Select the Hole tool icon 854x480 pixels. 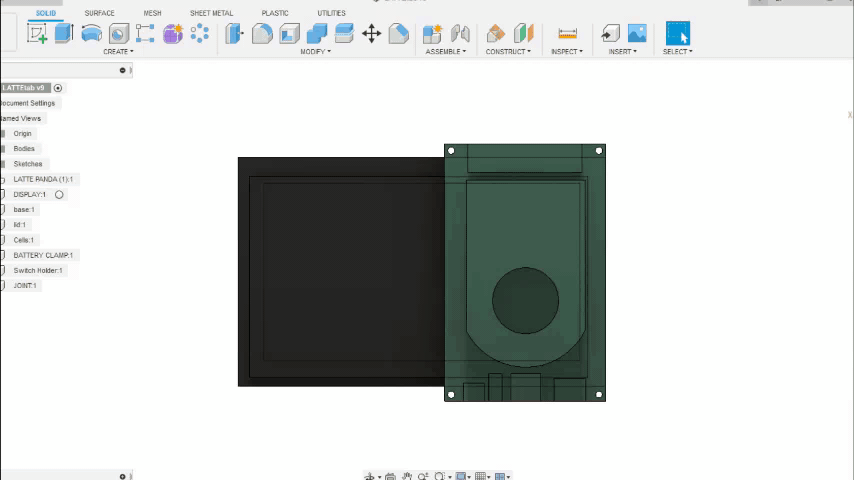click(119, 34)
